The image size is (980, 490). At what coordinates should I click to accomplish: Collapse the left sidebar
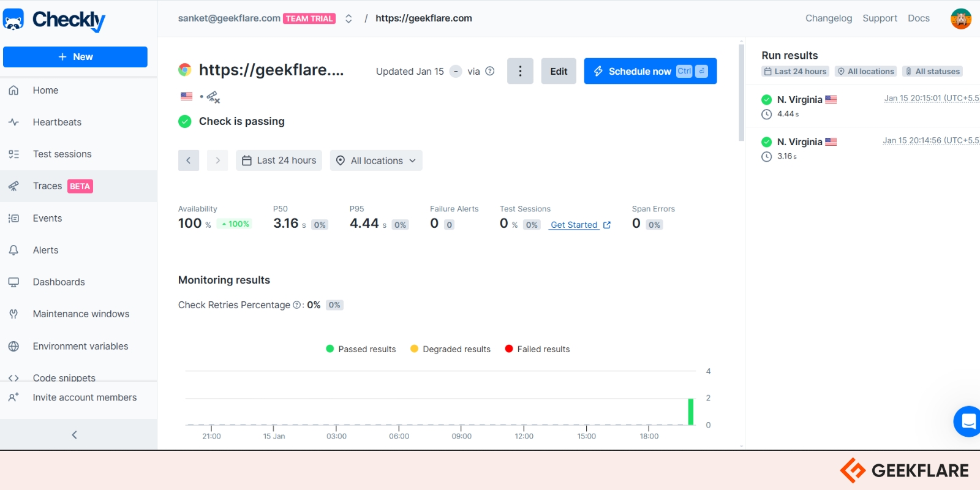75,435
